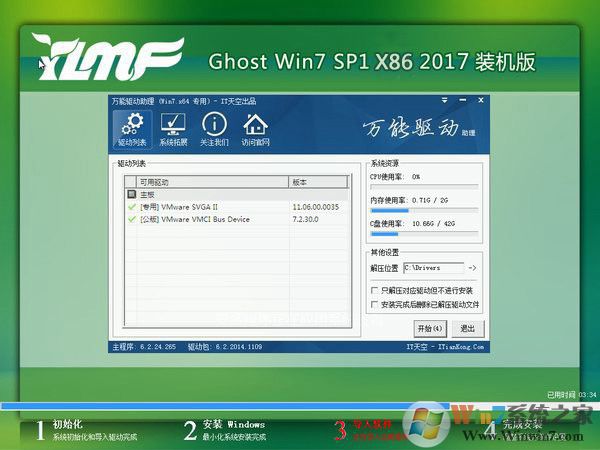Click 内存使用率 value 0.71G / 2G
The image size is (600, 450).
pos(430,200)
